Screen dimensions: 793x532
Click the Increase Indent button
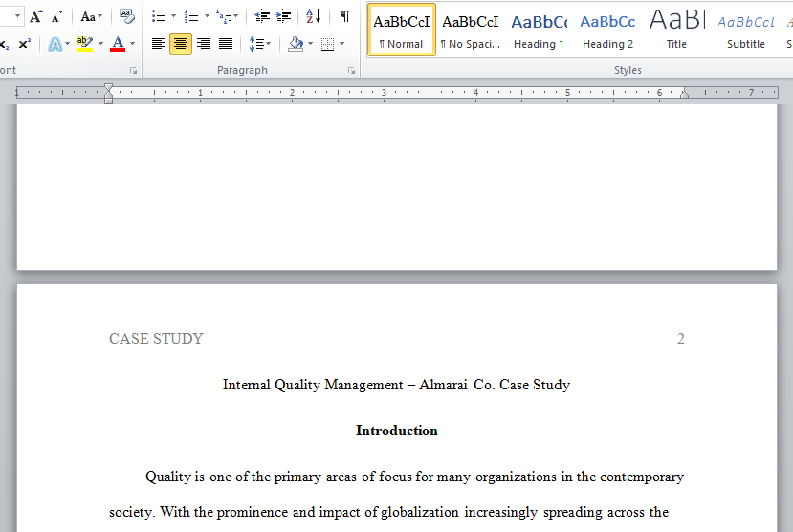point(283,16)
